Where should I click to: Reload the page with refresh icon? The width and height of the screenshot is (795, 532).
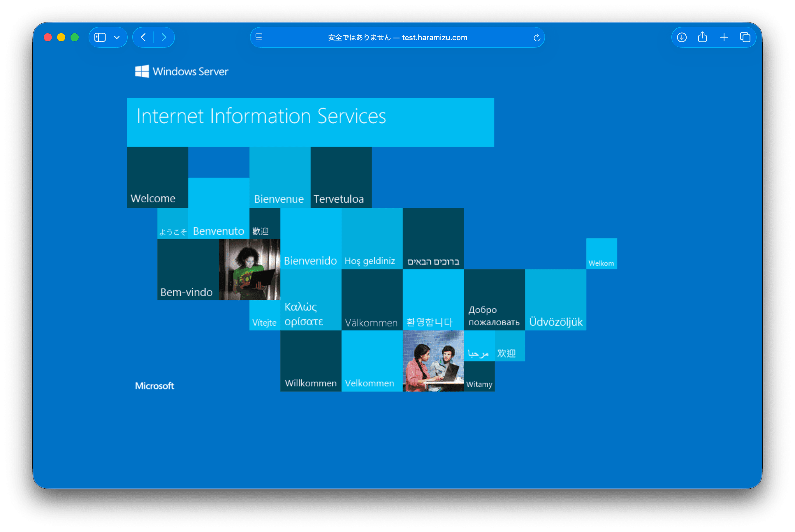pyautogui.click(x=537, y=38)
